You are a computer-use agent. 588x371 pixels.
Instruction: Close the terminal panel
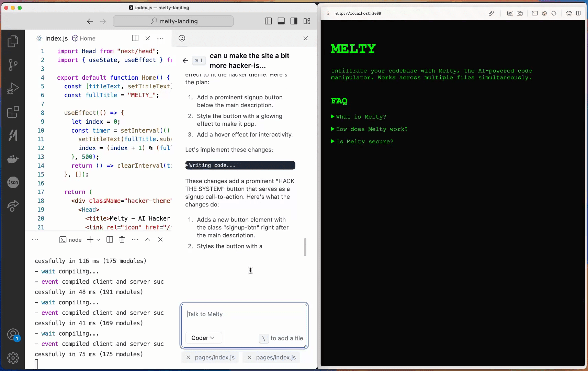tap(160, 240)
